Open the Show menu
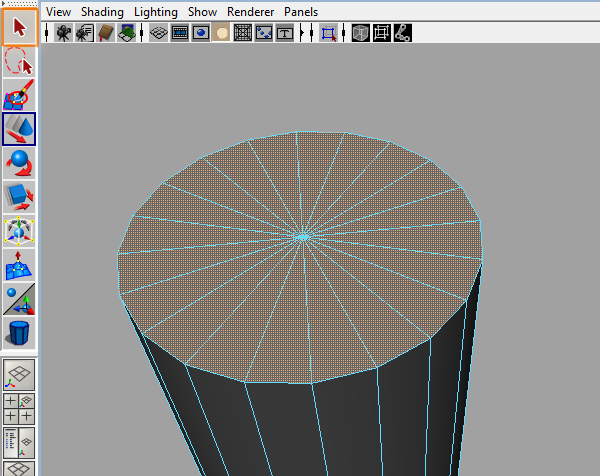The height and width of the screenshot is (476, 600). 202,12
